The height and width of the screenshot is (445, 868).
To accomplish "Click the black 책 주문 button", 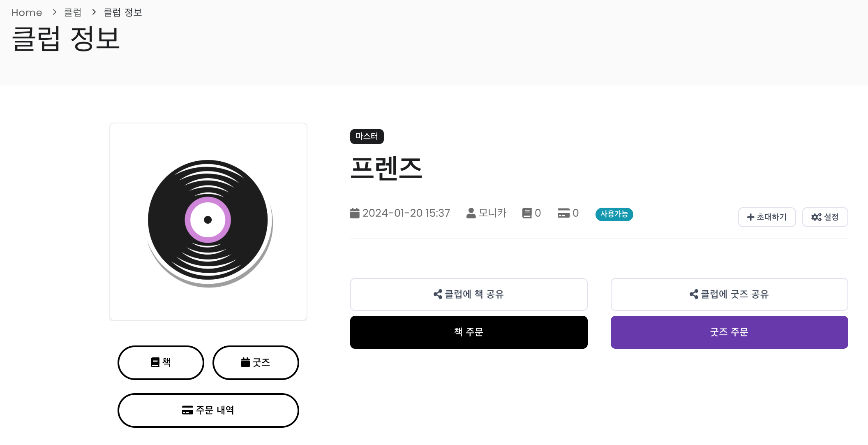I will [469, 332].
